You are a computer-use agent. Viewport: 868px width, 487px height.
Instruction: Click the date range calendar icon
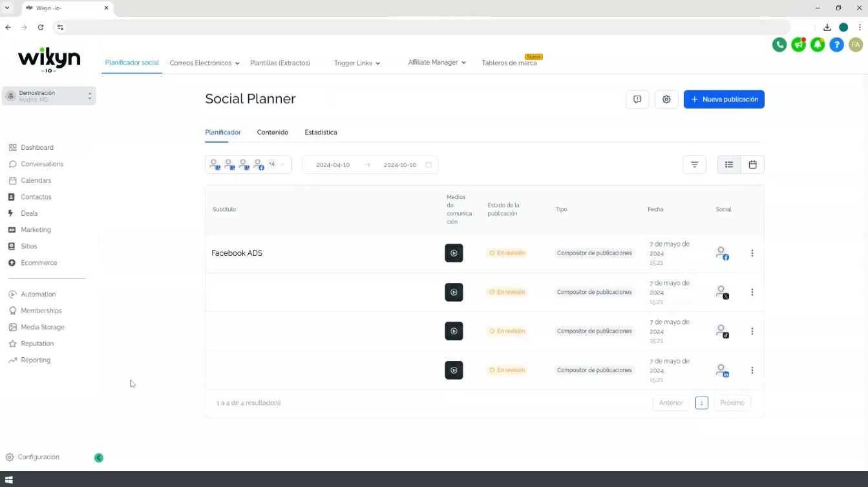[x=429, y=165]
